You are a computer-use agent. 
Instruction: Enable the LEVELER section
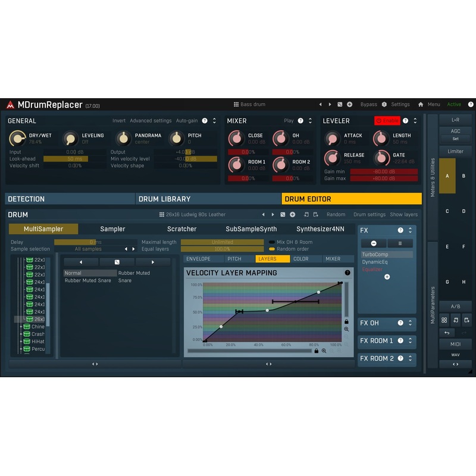coord(387,121)
